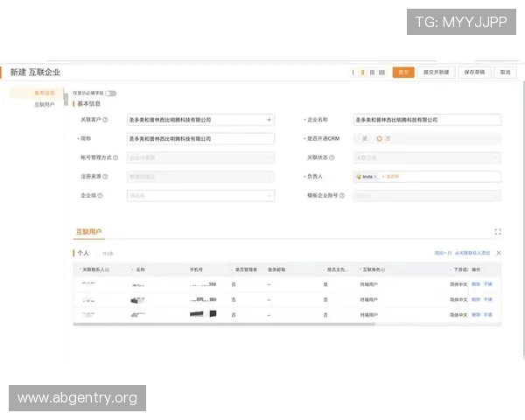Click 添加一行 link
This screenshot has height=420, width=525.
pyautogui.click(x=443, y=253)
